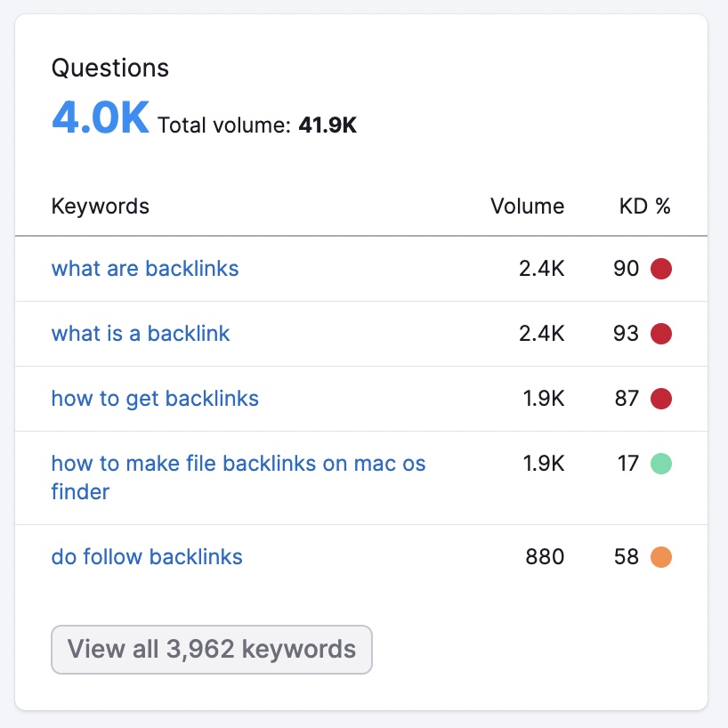This screenshot has width=728, height=728.
Task: Select the 'how to get backlinks' keyword
Action: [155, 399]
